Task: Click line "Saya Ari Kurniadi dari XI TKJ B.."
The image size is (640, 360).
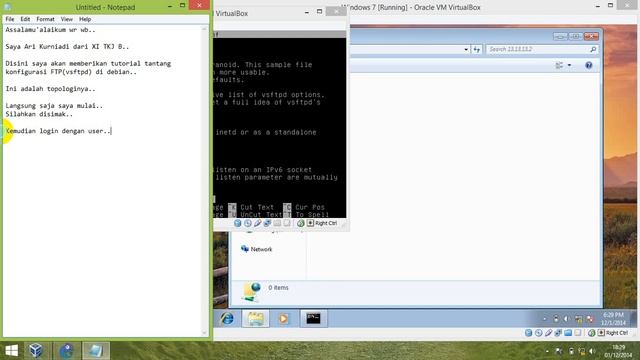Action: (67, 47)
